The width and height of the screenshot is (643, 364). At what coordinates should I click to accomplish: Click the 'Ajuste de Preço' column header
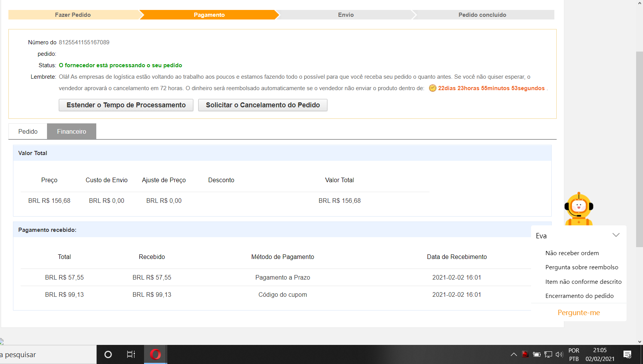[164, 180]
